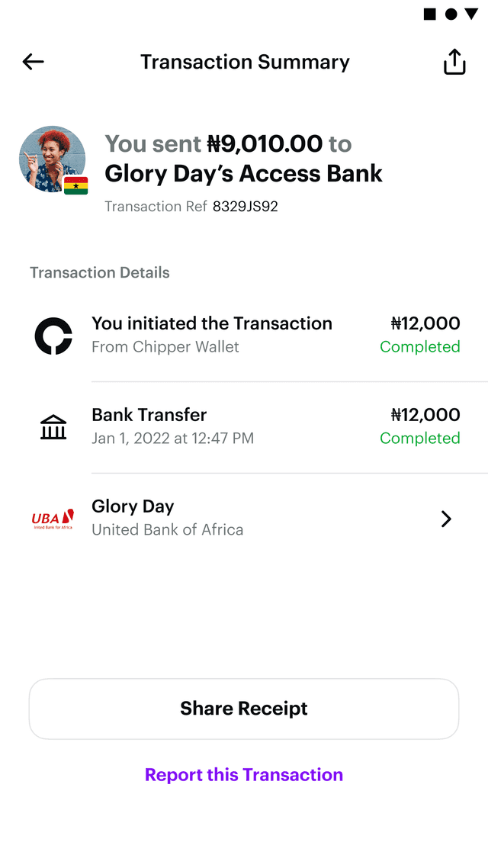Click the square status bar icon

pyautogui.click(x=429, y=13)
